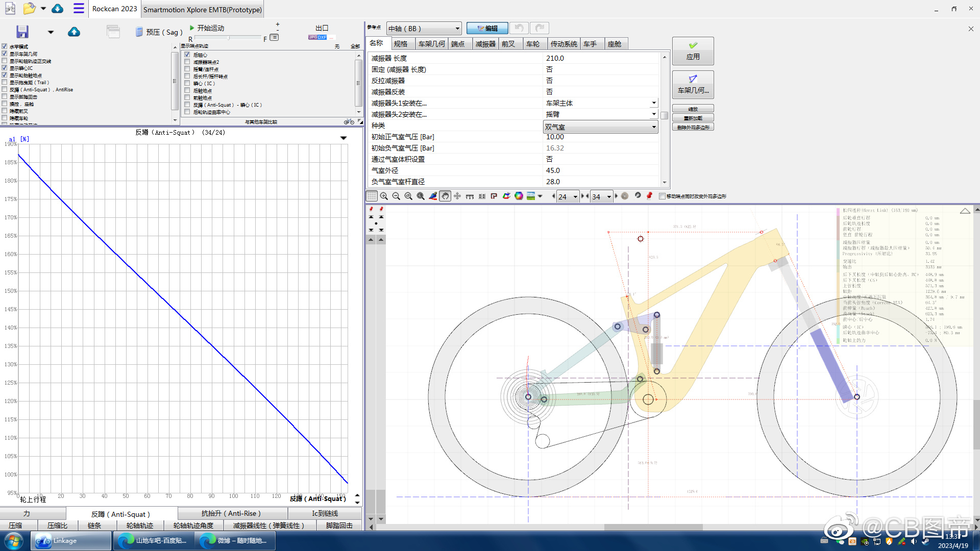Click the move arrows icon
Image resolution: width=980 pixels, height=551 pixels.
457,196
